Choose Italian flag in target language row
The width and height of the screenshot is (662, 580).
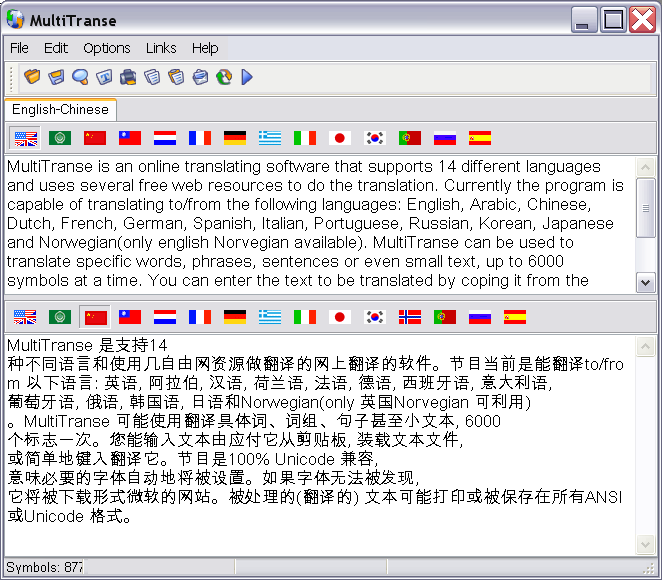pyautogui.click(x=305, y=317)
